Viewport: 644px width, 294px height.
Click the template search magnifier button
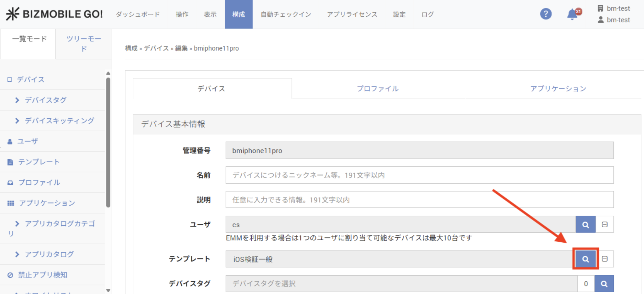(x=585, y=259)
